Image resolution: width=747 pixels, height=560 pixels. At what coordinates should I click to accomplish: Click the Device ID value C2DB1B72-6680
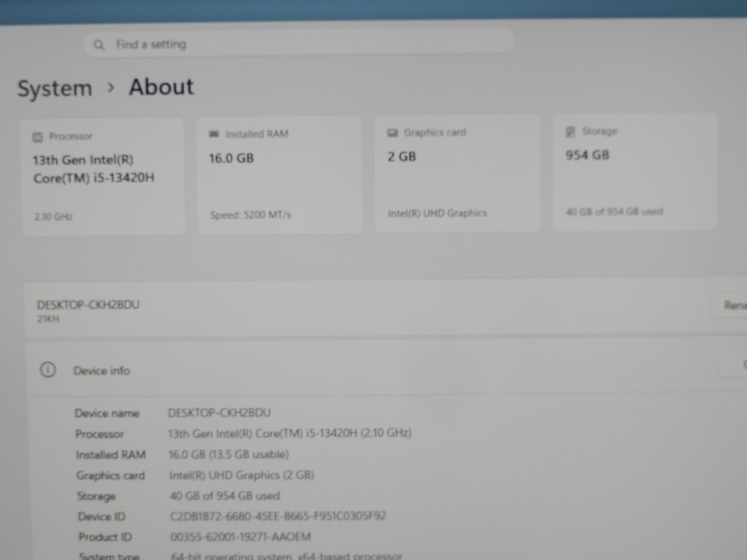click(278, 516)
